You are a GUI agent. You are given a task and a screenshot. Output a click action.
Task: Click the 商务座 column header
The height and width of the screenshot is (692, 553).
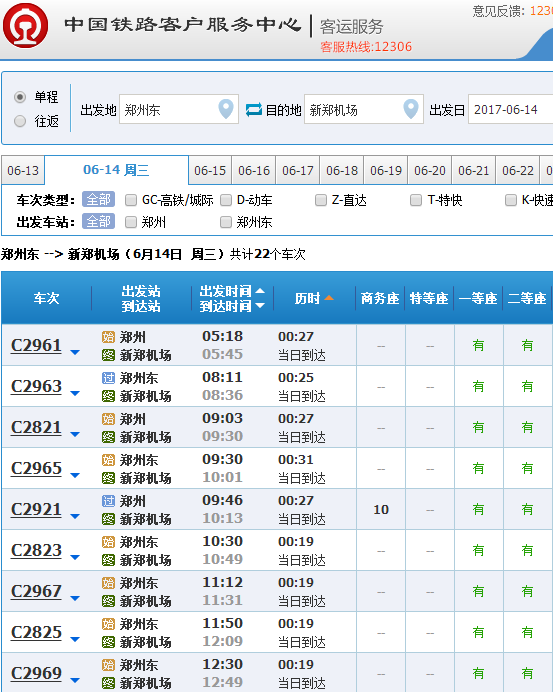point(380,298)
